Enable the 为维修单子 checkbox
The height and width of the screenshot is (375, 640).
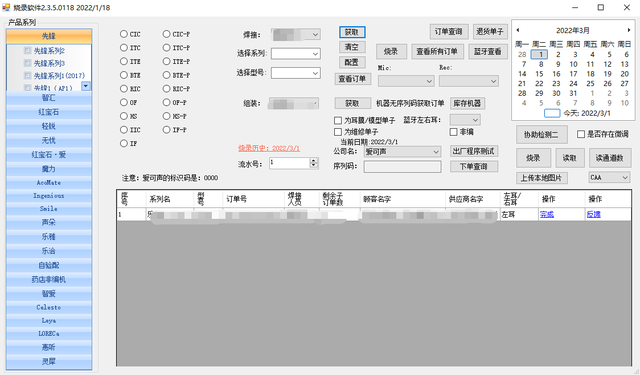(x=338, y=132)
